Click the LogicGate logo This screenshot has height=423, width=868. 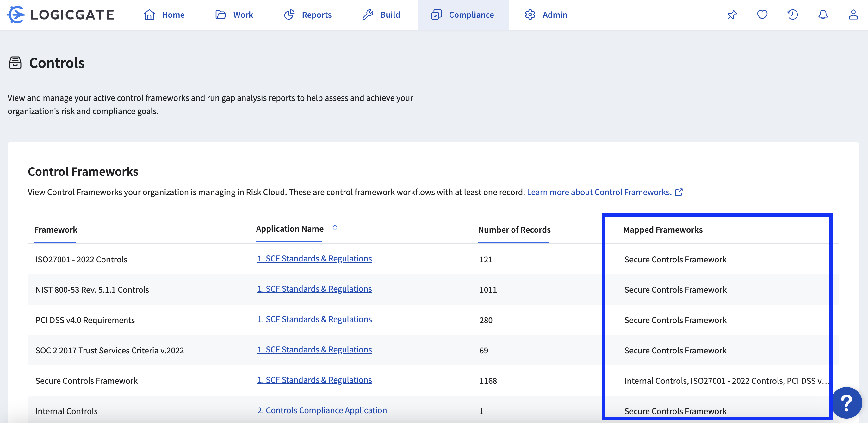pyautogui.click(x=61, y=15)
